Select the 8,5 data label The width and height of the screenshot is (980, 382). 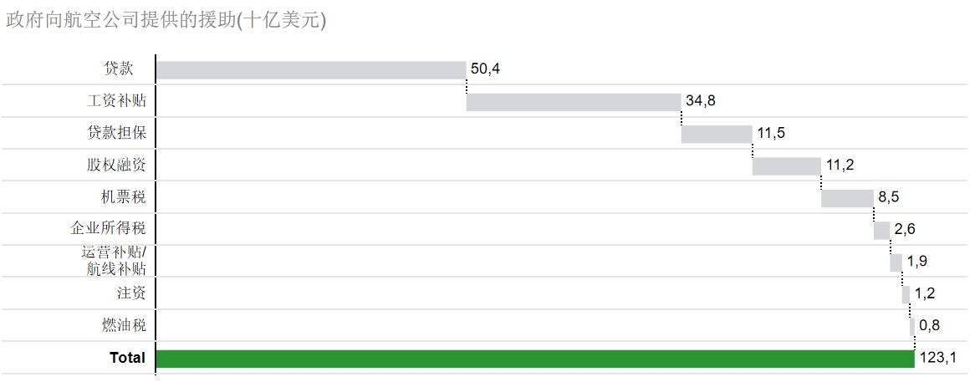pos(889,197)
